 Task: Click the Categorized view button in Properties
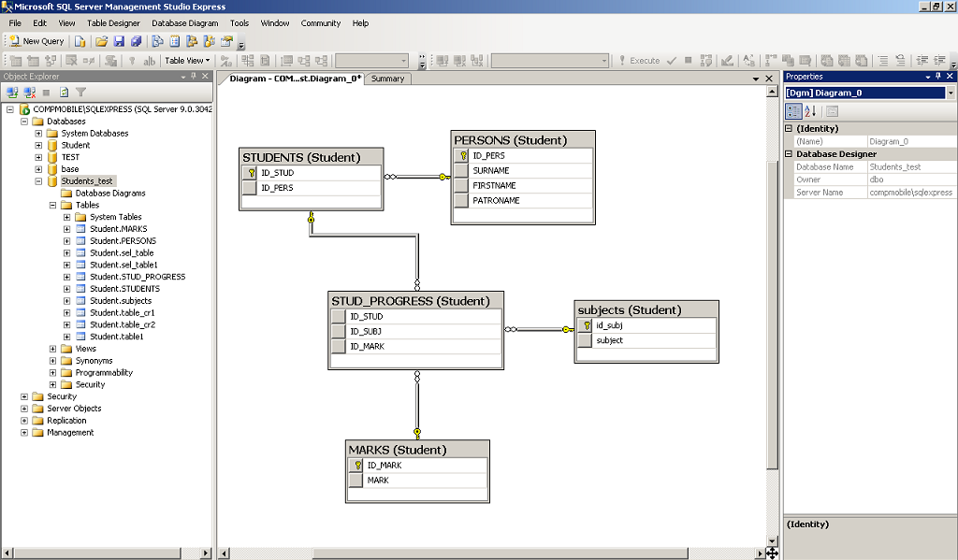[x=793, y=111]
